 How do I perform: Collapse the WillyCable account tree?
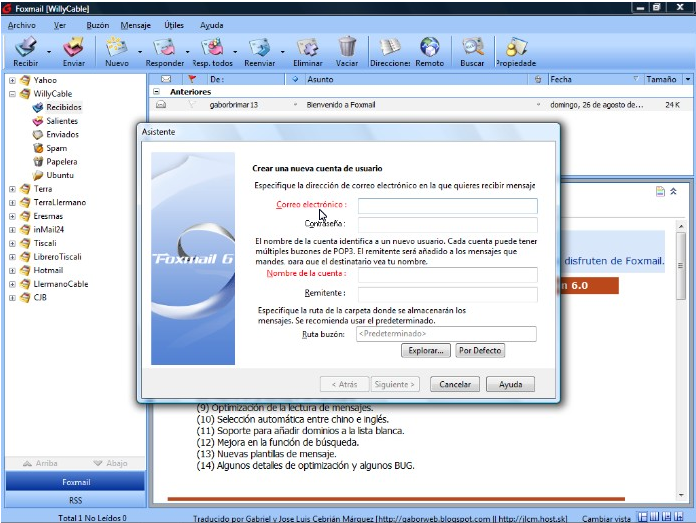click(12, 94)
